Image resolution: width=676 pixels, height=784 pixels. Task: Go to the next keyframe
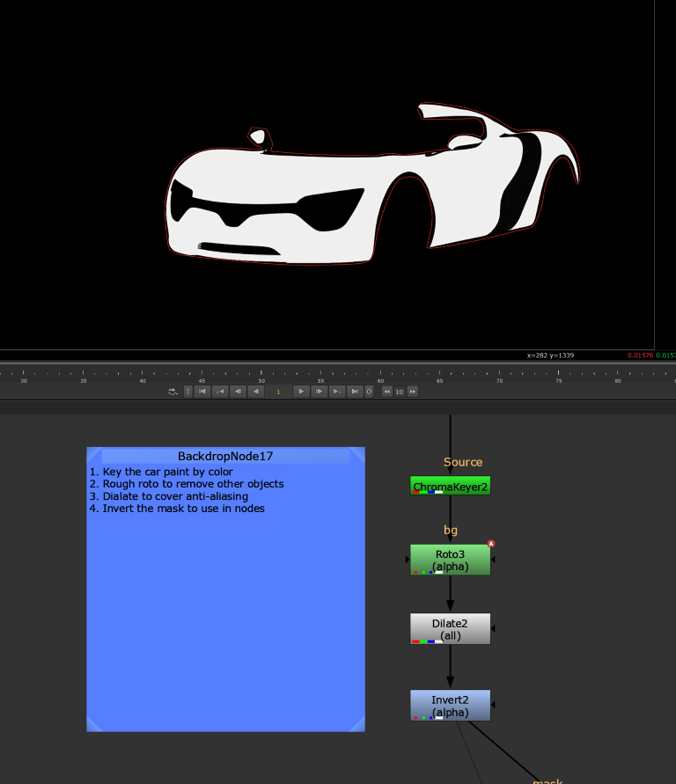point(336,392)
